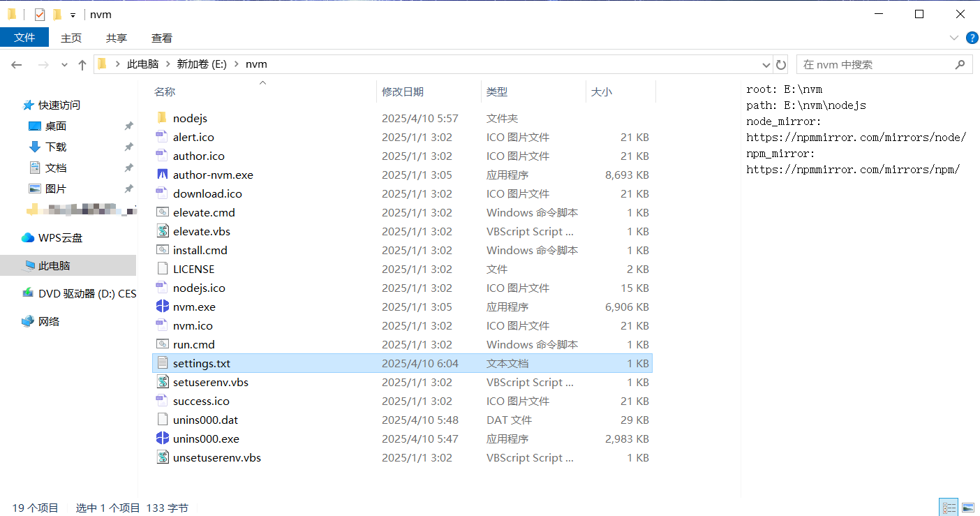Click the Properties icon in title bar

pyautogui.click(x=40, y=15)
